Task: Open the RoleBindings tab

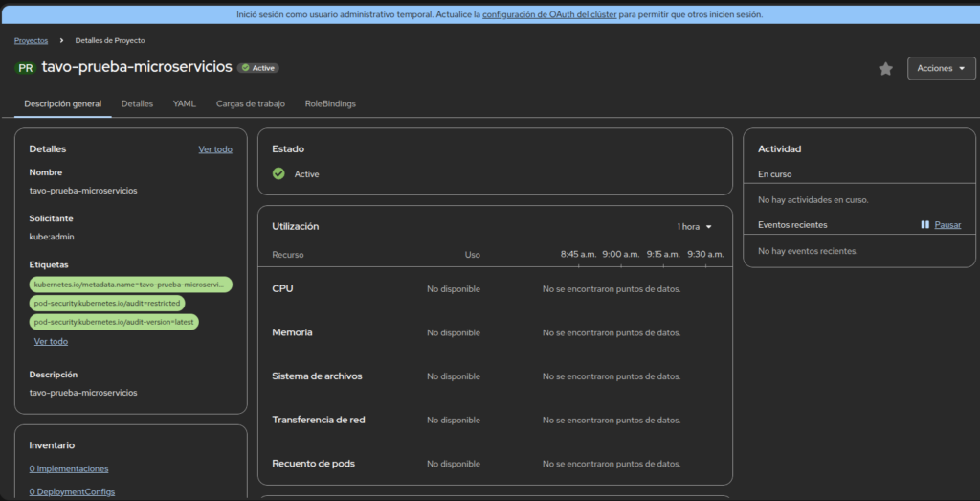Action: pos(330,103)
